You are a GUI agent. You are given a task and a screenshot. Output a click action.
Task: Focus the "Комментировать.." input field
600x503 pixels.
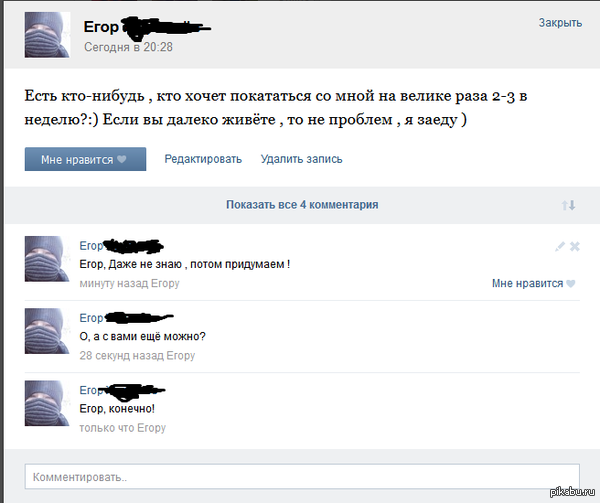click(302, 477)
